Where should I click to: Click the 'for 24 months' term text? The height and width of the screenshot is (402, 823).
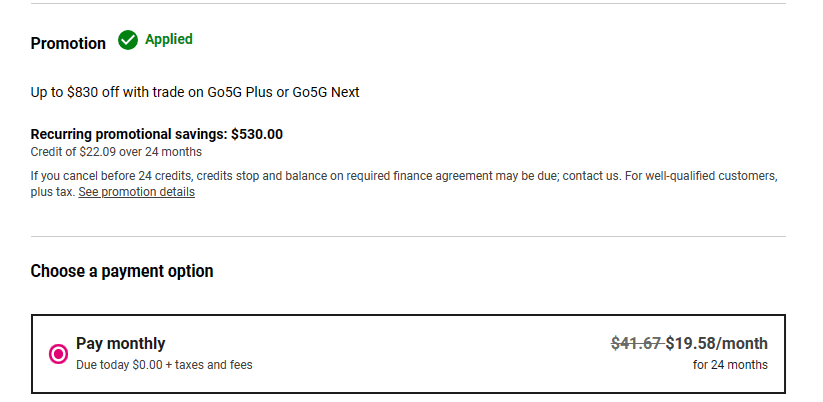pos(730,365)
